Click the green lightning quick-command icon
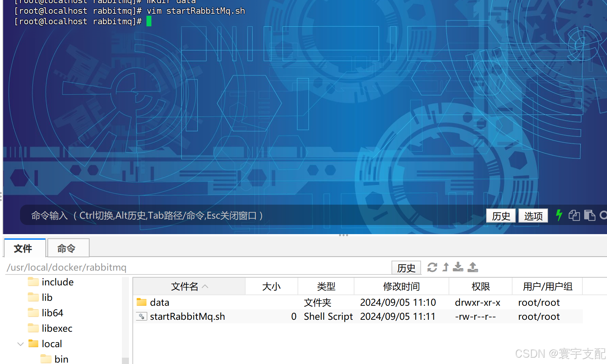The image size is (607, 364). 559,215
